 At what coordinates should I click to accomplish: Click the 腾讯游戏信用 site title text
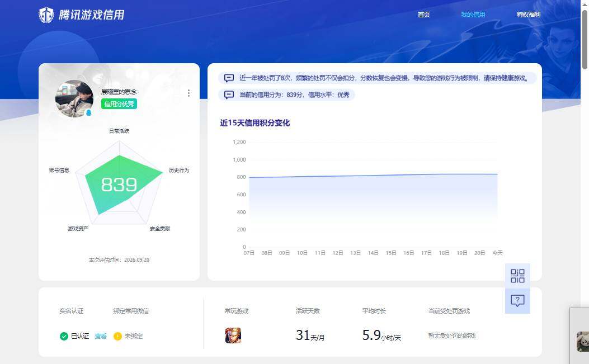tap(91, 15)
